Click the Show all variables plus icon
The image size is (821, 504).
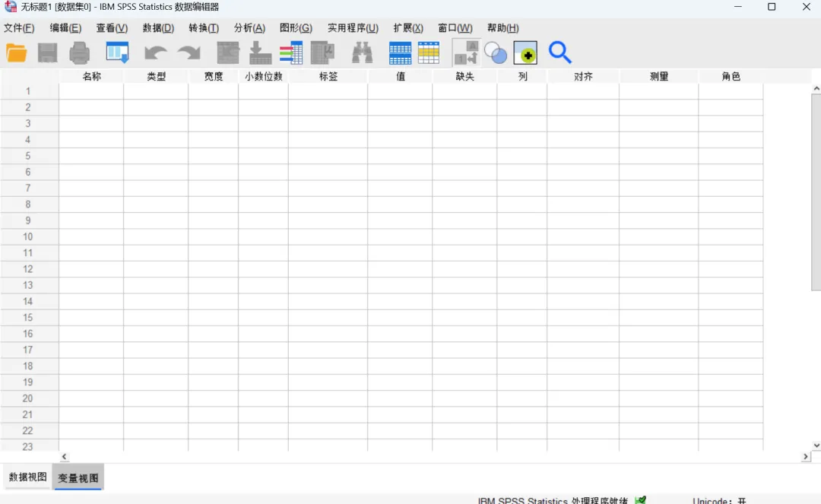coord(525,53)
